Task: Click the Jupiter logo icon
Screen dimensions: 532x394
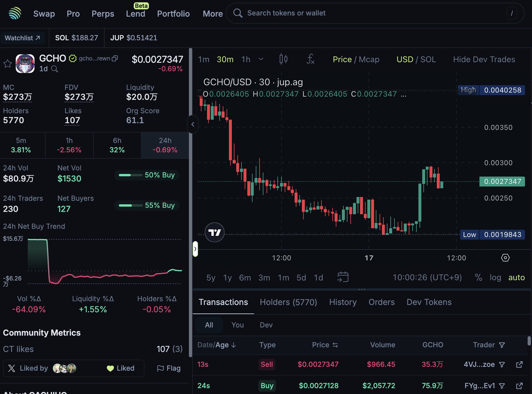Action: [x=15, y=13]
